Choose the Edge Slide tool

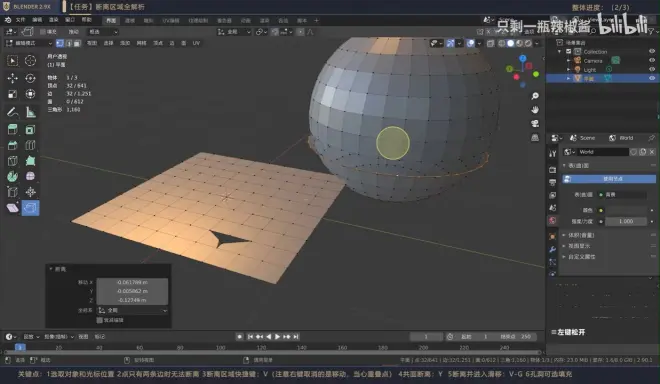point(12,192)
